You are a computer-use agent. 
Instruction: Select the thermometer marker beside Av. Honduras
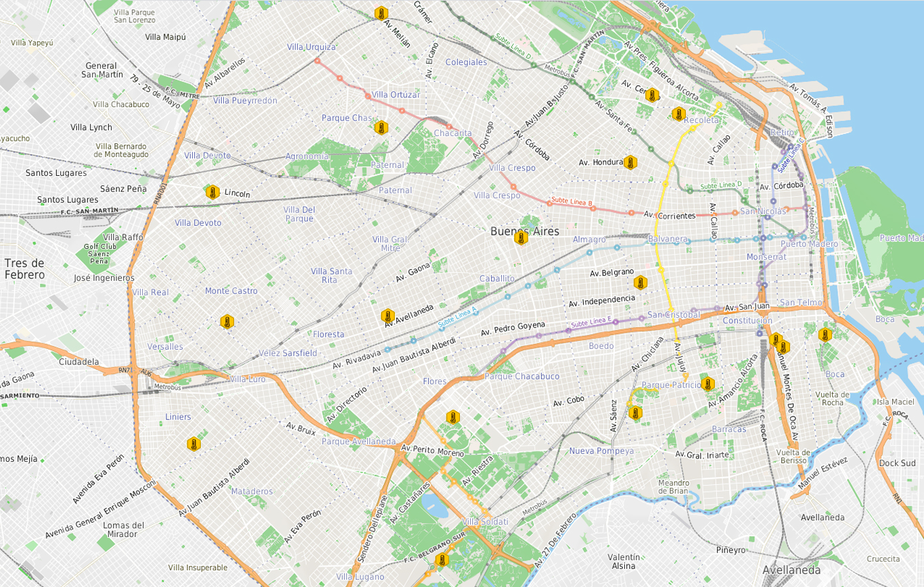coord(630,162)
